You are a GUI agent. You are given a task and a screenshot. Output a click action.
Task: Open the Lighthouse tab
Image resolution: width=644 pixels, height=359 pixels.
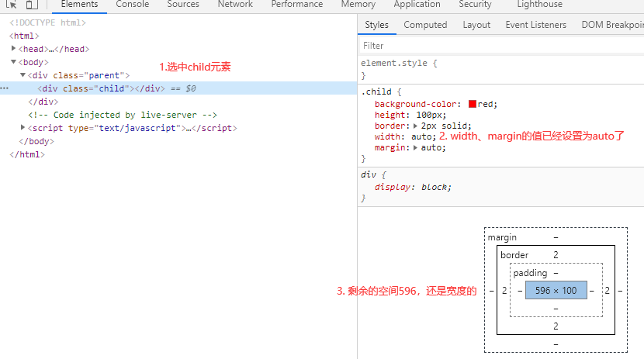[x=540, y=5]
